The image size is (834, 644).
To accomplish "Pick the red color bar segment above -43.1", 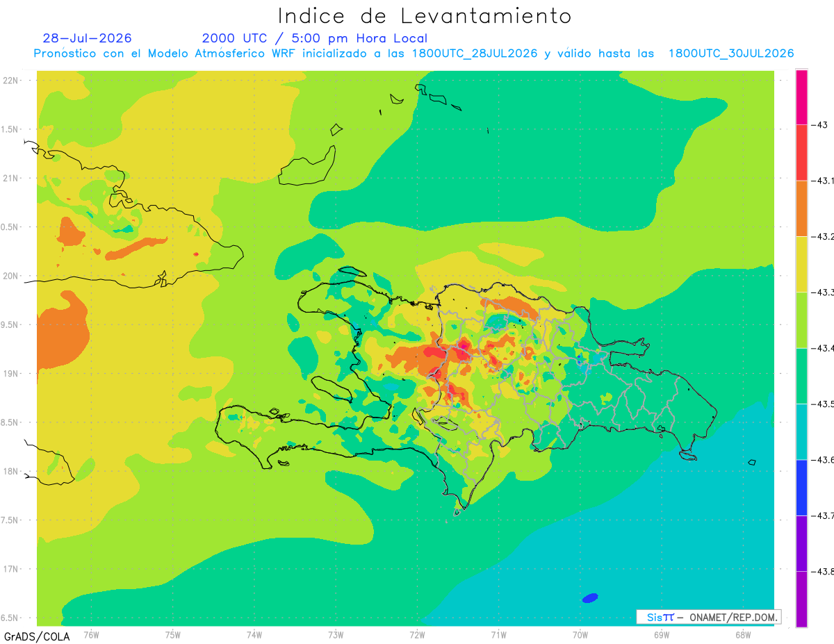I will click(x=801, y=153).
